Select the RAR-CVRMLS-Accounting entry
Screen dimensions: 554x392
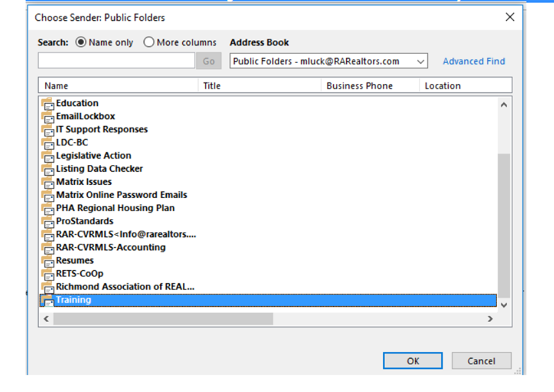(111, 247)
